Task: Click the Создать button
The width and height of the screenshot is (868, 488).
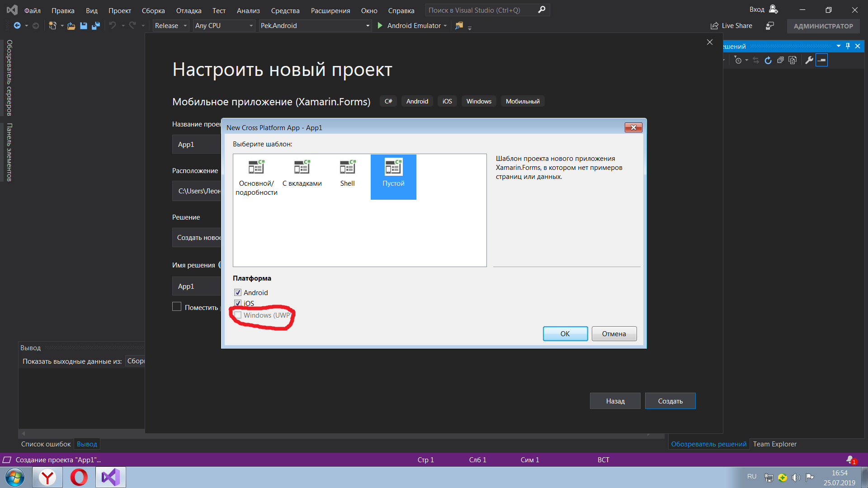Action: coord(670,401)
